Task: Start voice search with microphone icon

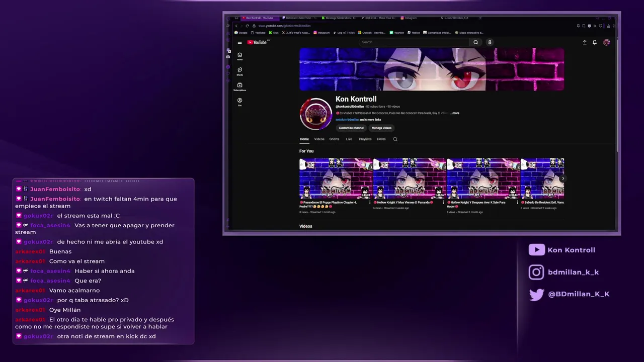Action: [490, 42]
